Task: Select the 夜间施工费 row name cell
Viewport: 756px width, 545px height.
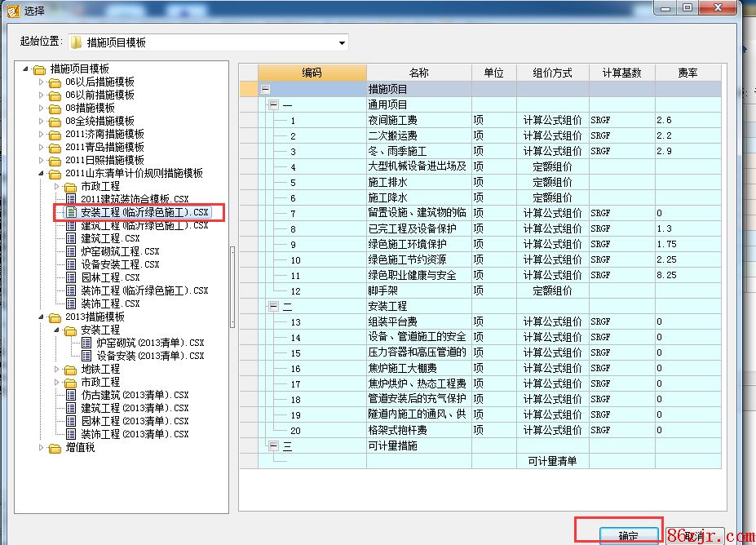Action: 418,121
